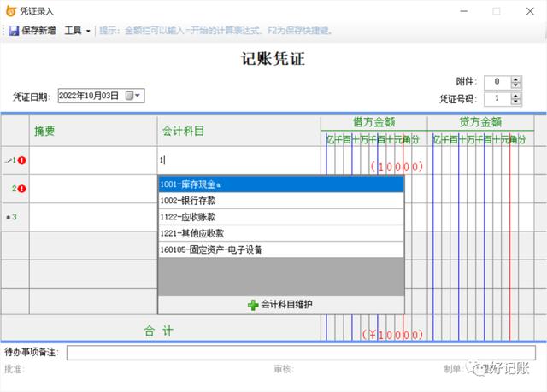Click the 待办事项备注 text field
The height and width of the screenshot is (392, 547).
tap(301, 353)
